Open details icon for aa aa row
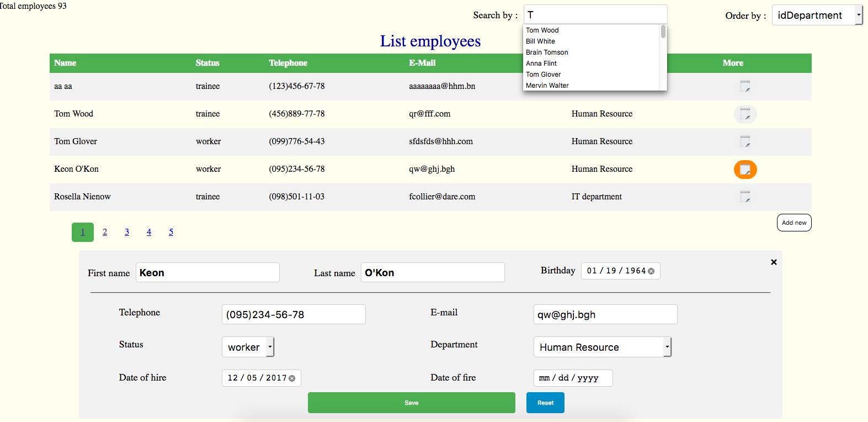 [x=745, y=87]
